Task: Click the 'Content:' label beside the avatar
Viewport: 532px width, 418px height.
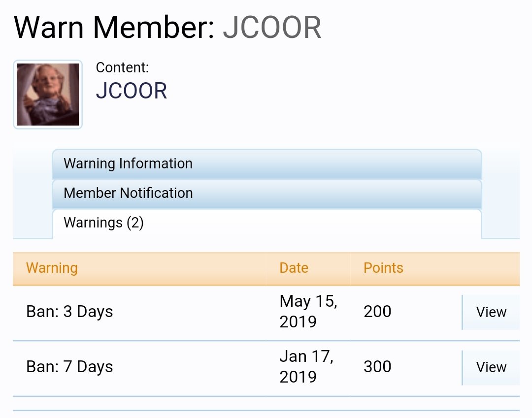Action: click(x=122, y=67)
